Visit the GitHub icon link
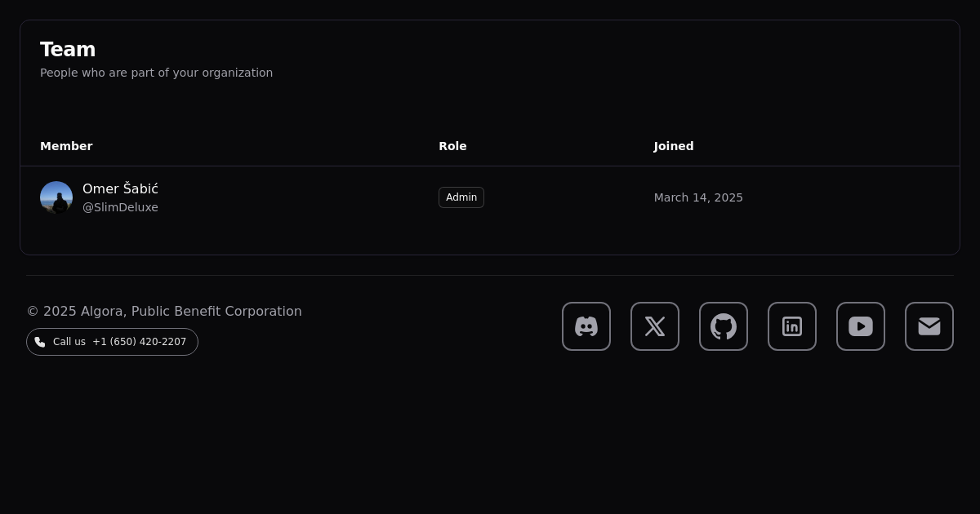 pyautogui.click(x=724, y=326)
